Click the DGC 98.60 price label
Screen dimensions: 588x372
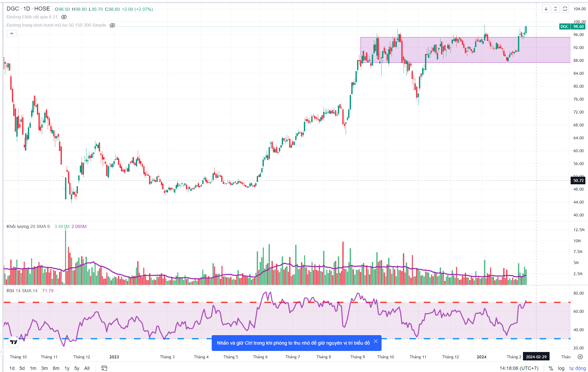point(572,26)
